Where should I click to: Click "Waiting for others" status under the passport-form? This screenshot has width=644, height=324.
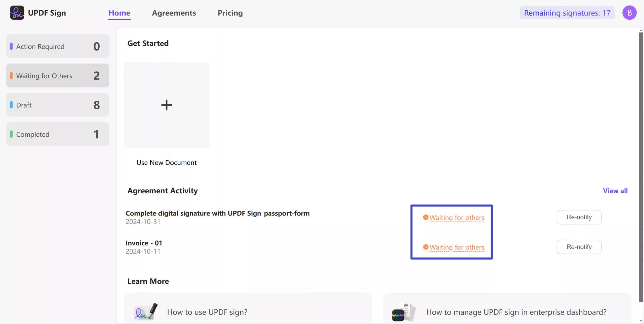click(457, 217)
